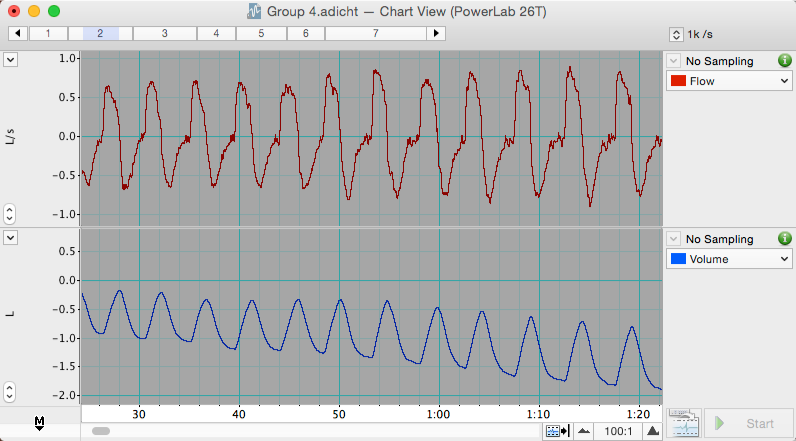Open the No Sampling menu above Flow
This screenshot has height=441, width=796.
pos(673,61)
